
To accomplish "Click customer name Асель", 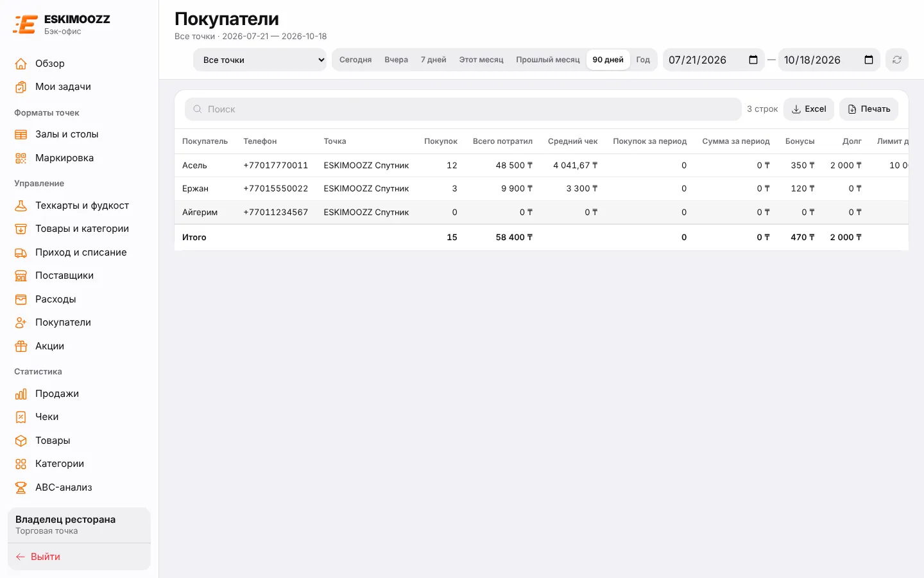I will coord(194,165).
